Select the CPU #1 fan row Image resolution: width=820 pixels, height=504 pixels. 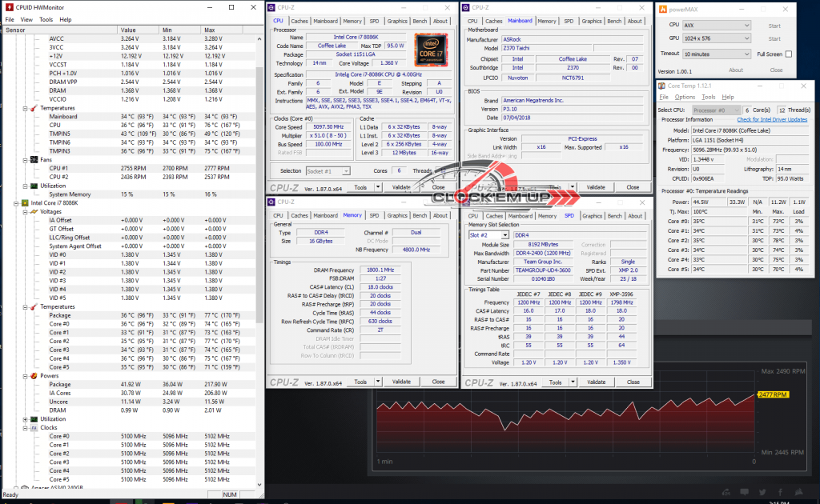[x=129, y=168]
